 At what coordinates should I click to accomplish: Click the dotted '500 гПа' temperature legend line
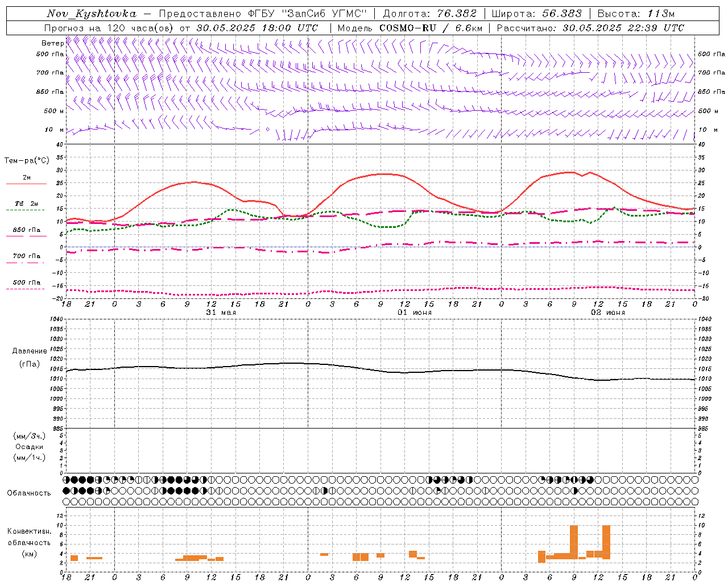pos(26,289)
